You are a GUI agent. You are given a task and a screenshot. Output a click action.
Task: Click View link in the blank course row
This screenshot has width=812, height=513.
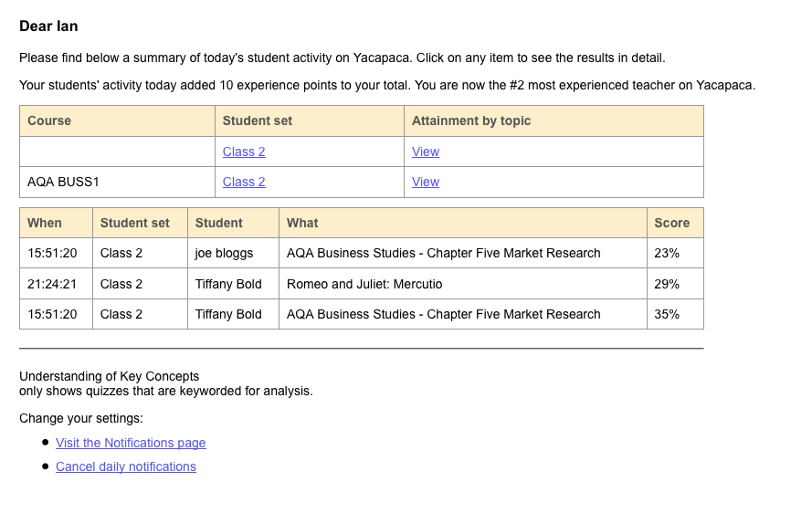pyautogui.click(x=426, y=152)
